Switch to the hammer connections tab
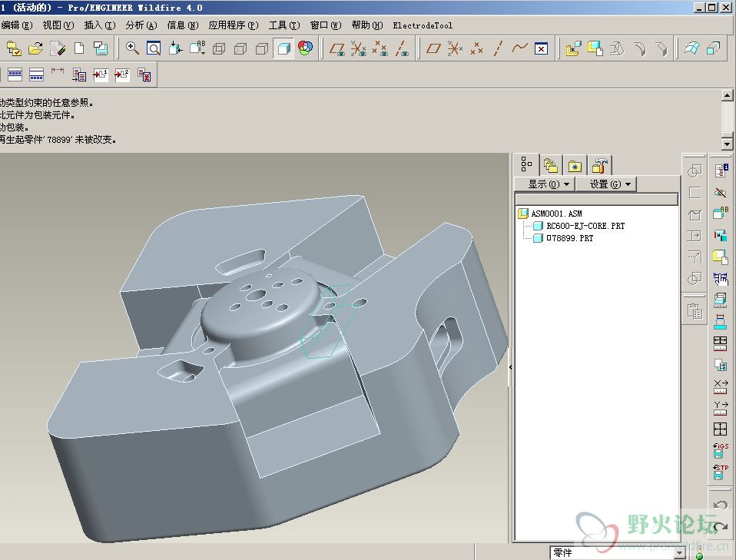The image size is (736, 560). (599, 165)
